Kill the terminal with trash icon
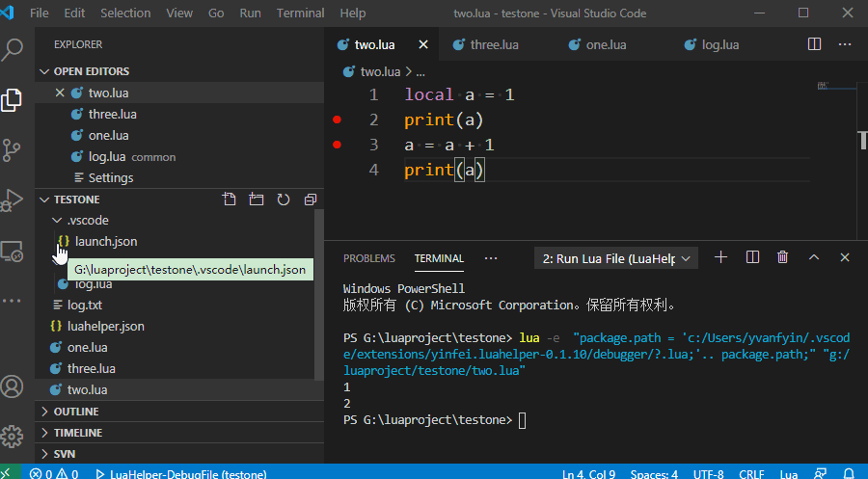The height and width of the screenshot is (479, 868). coord(782,257)
